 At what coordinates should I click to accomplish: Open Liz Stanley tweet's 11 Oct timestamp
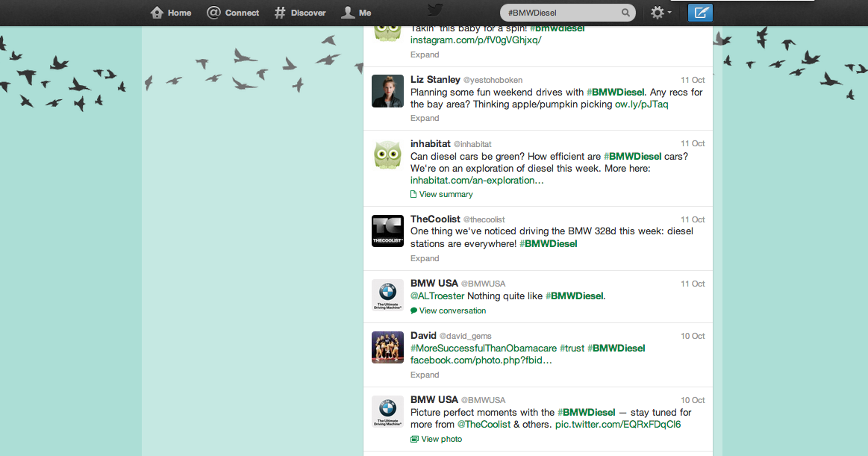click(693, 81)
